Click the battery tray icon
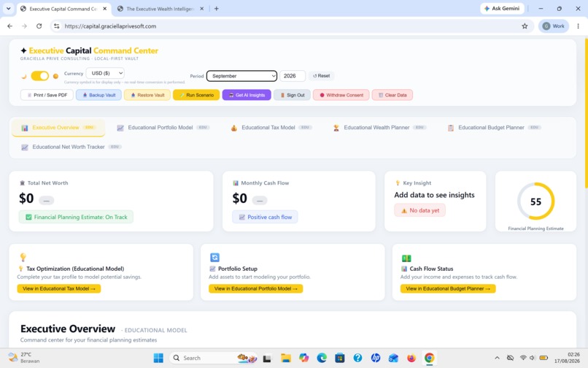This screenshot has width=588, height=368. tap(543, 358)
